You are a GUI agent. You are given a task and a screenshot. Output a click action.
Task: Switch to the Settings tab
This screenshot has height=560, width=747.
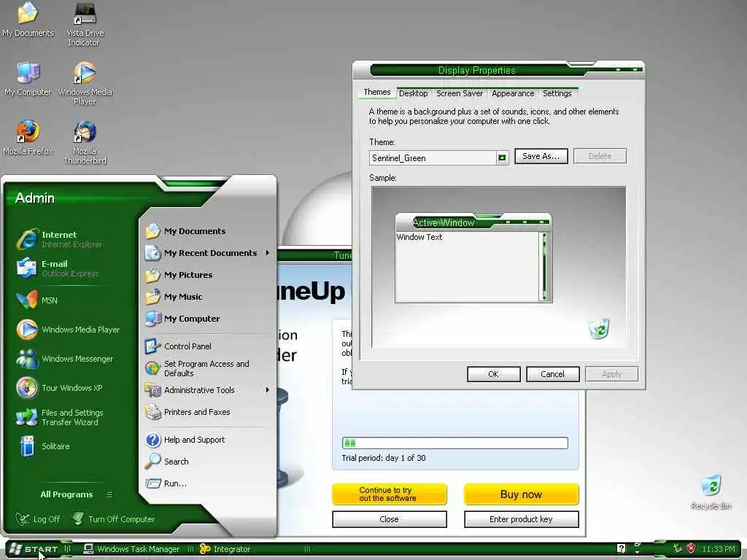pyautogui.click(x=557, y=93)
